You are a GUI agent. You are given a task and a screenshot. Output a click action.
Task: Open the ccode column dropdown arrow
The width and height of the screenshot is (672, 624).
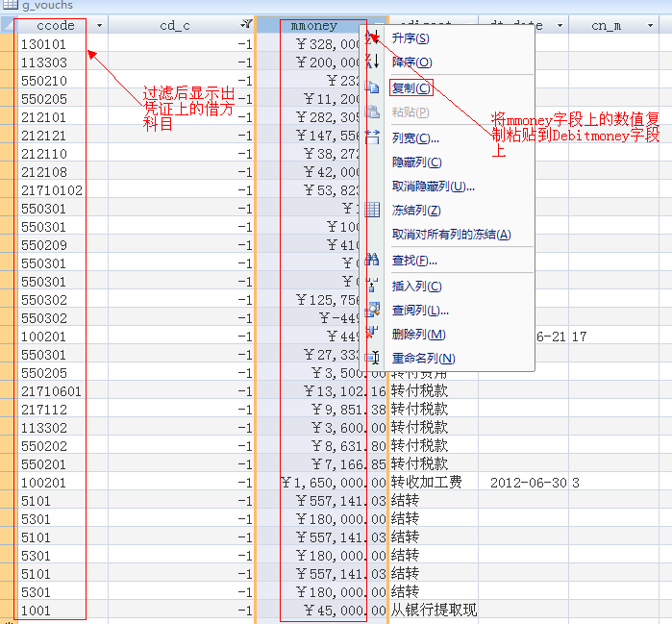point(99,26)
